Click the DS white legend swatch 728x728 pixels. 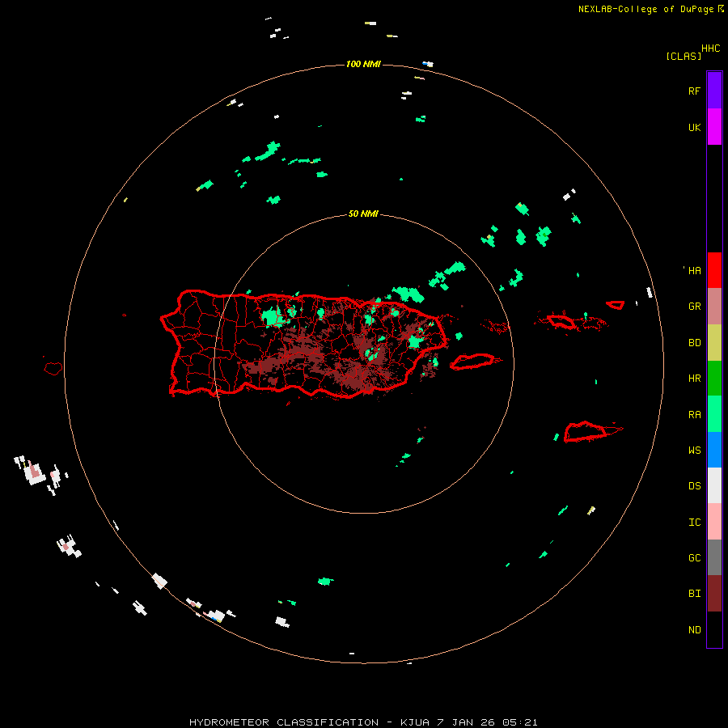(x=714, y=485)
